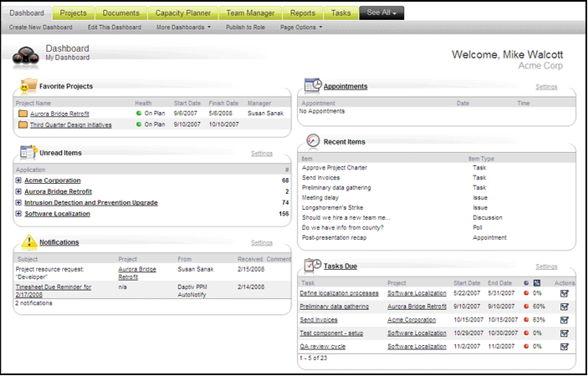Open action icon for QA review cycle

tap(564, 347)
